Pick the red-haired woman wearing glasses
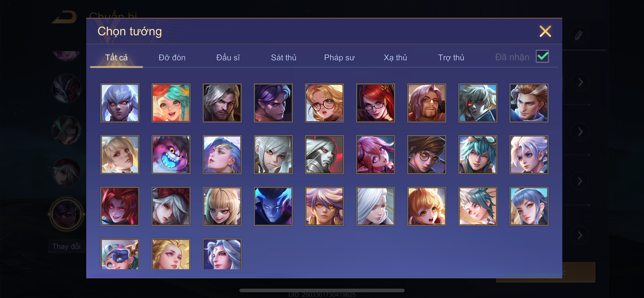644x298 pixels. coord(375,103)
